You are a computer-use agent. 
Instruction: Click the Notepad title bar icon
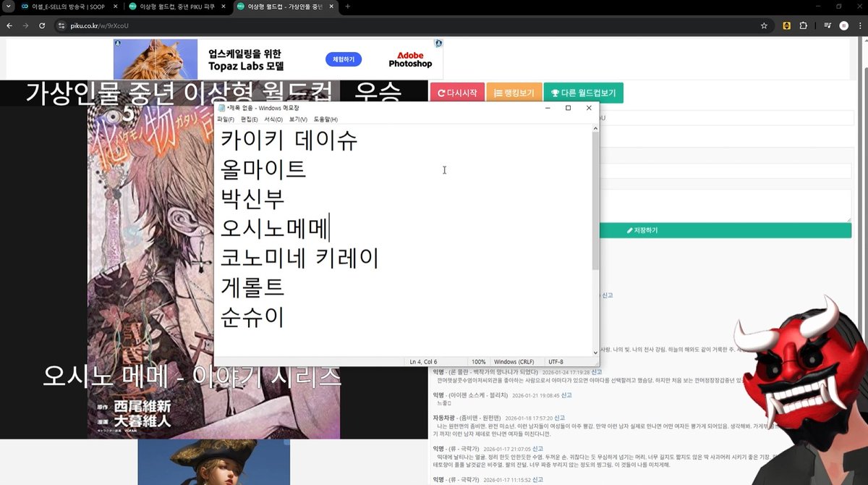pyautogui.click(x=221, y=108)
